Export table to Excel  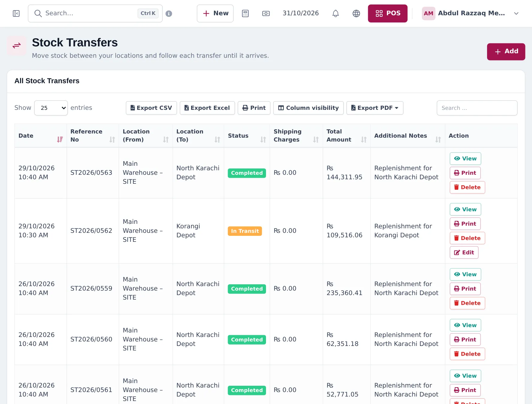coord(207,108)
